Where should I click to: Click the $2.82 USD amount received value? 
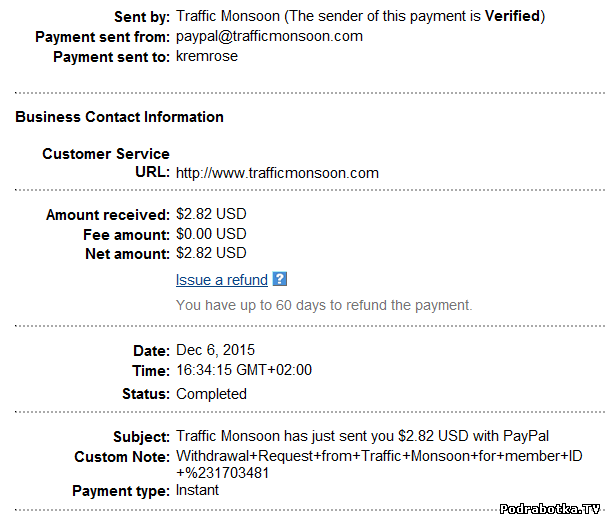(x=211, y=214)
